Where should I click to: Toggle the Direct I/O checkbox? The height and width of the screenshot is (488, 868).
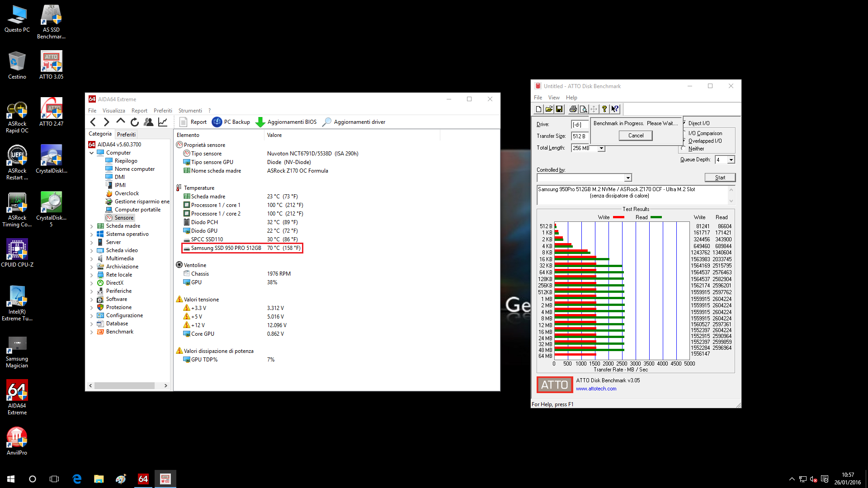(684, 123)
